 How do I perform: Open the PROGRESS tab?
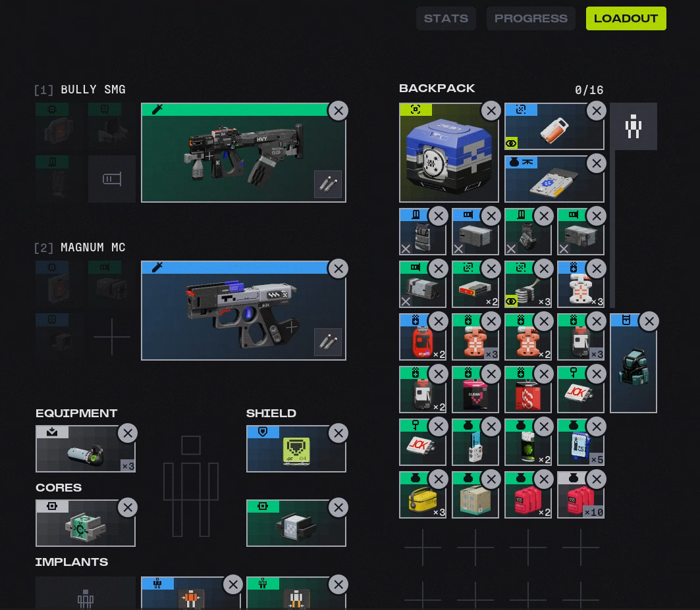tap(531, 18)
